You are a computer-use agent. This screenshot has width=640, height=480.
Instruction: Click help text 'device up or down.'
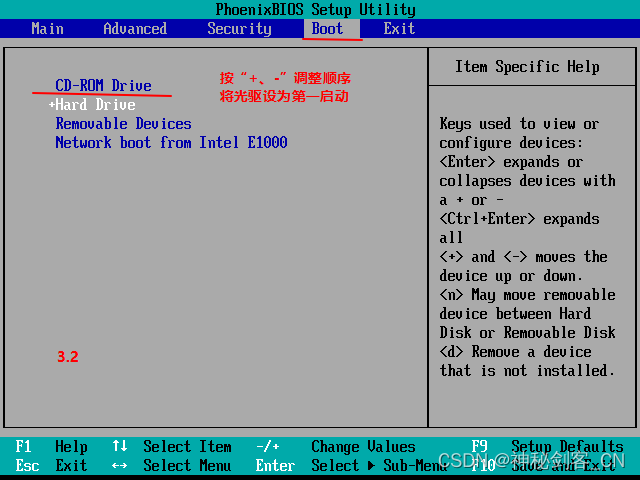point(511,276)
